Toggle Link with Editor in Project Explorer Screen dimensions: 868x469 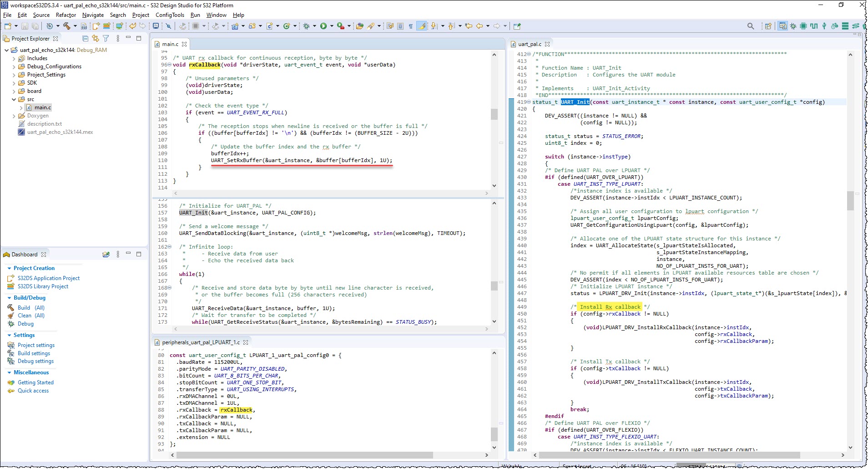pyautogui.click(x=96, y=39)
